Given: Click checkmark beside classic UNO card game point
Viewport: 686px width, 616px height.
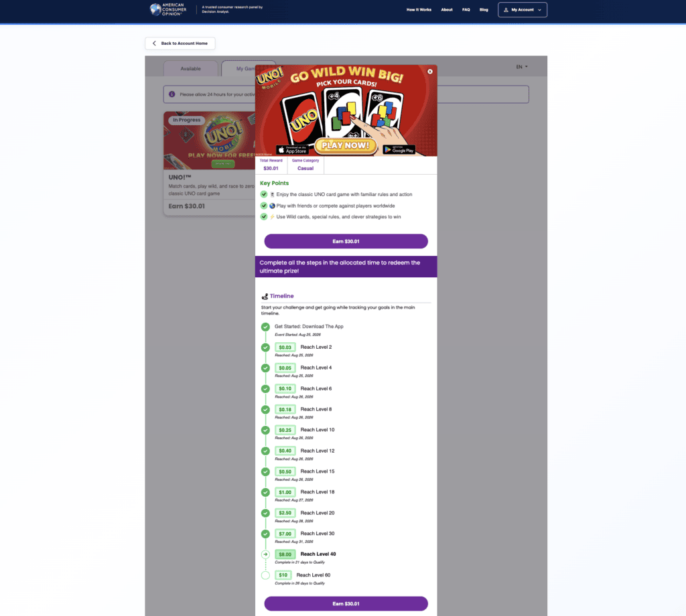Looking at the screenshot, I should pos(264,194).
